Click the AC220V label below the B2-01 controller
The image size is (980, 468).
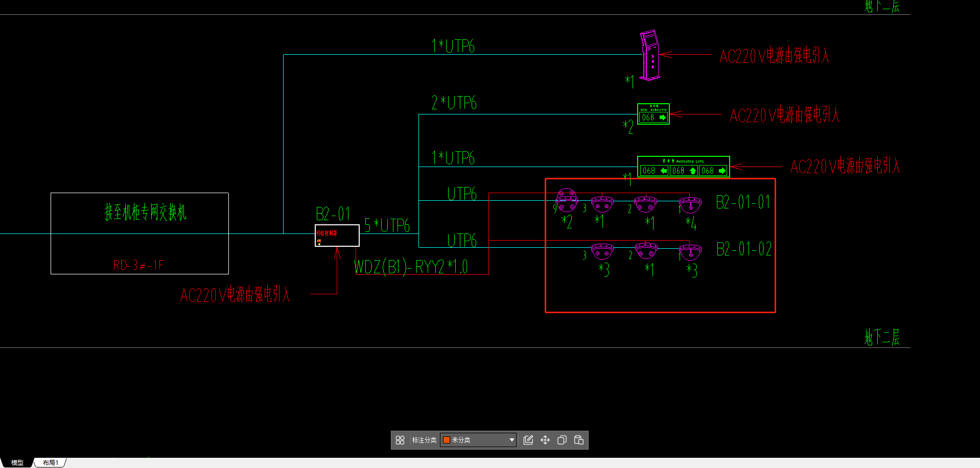(x=235, y=295)
